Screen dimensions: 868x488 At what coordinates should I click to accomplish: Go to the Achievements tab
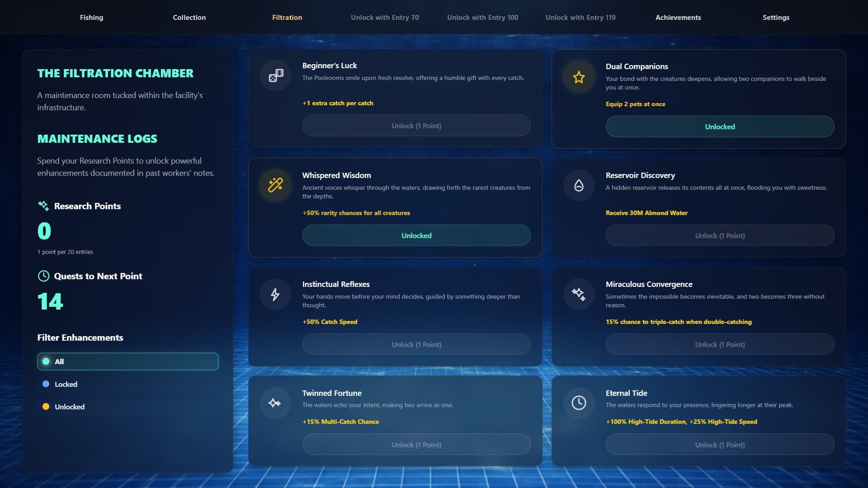[678, 17]
